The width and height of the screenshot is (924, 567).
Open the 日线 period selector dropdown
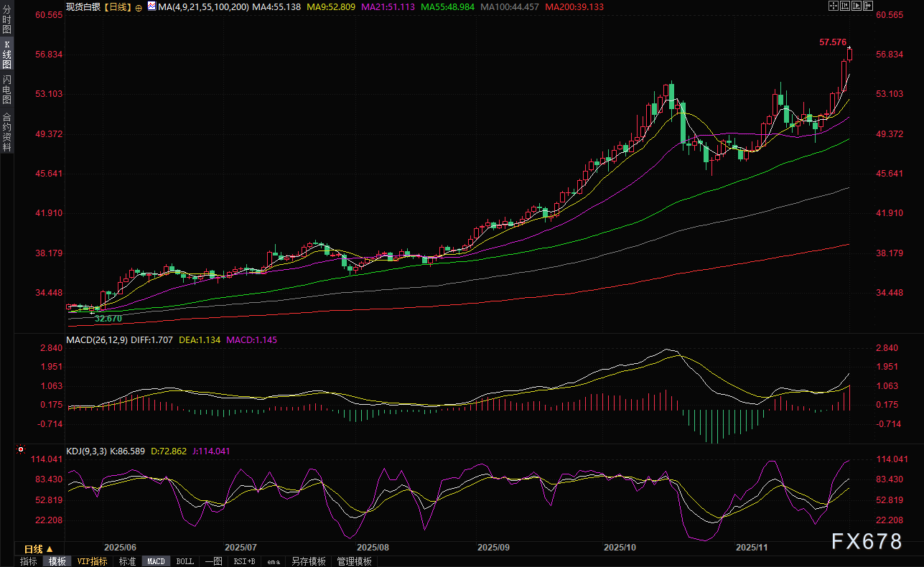point(39,549)
